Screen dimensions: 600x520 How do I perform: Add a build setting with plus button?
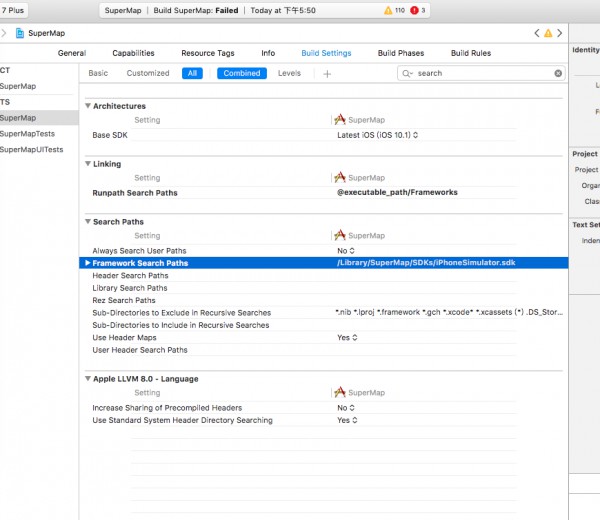(327, 74)
